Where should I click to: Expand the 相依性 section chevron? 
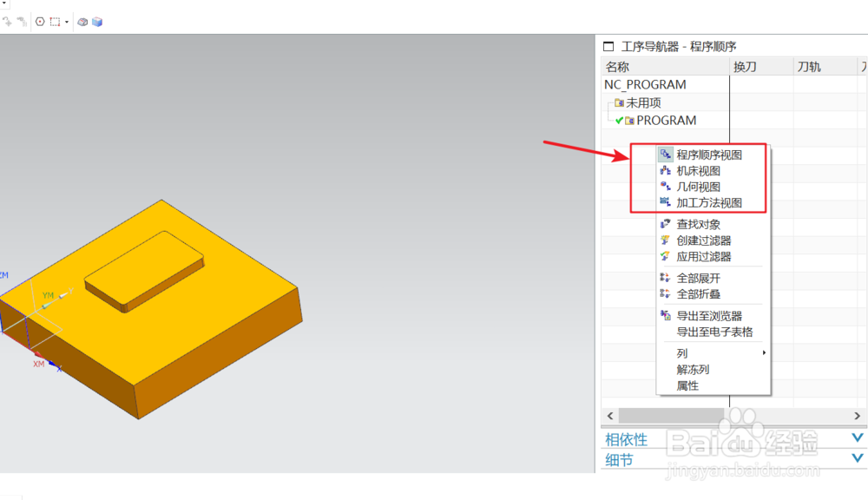(x=857, y=438)
